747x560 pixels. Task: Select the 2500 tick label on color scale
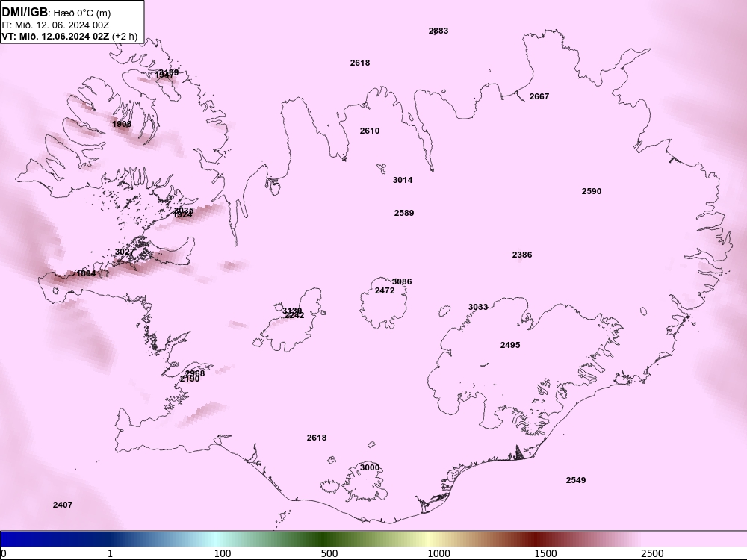click(x=652, y=553)
